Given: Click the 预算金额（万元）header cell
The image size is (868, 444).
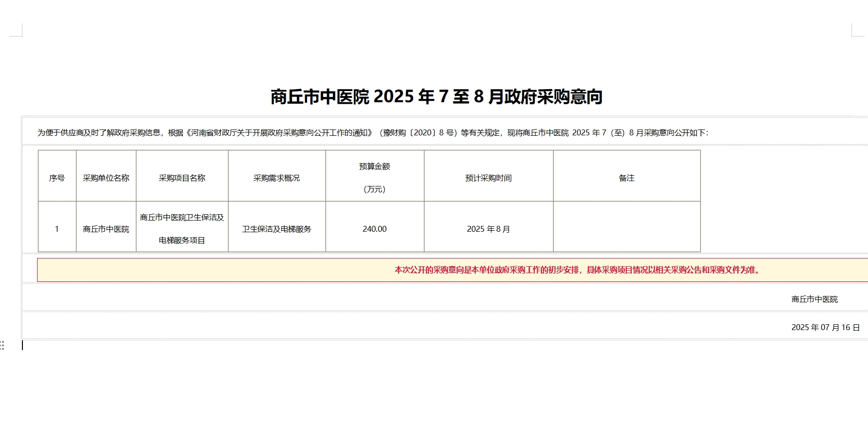Looking at the screenshot, I should [x=374, y=178].
